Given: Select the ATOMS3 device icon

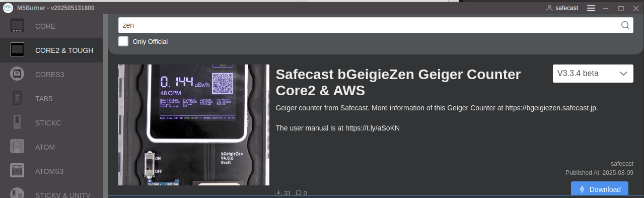Looking at the screenshot, I should coord(17,171).
